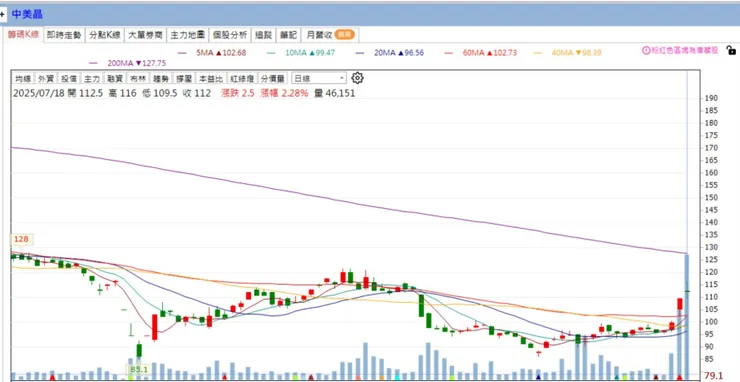Toggle the 布林 Bollinger bands overlay
The width and height of the screenshot is (740, 382).
(138, 78)
